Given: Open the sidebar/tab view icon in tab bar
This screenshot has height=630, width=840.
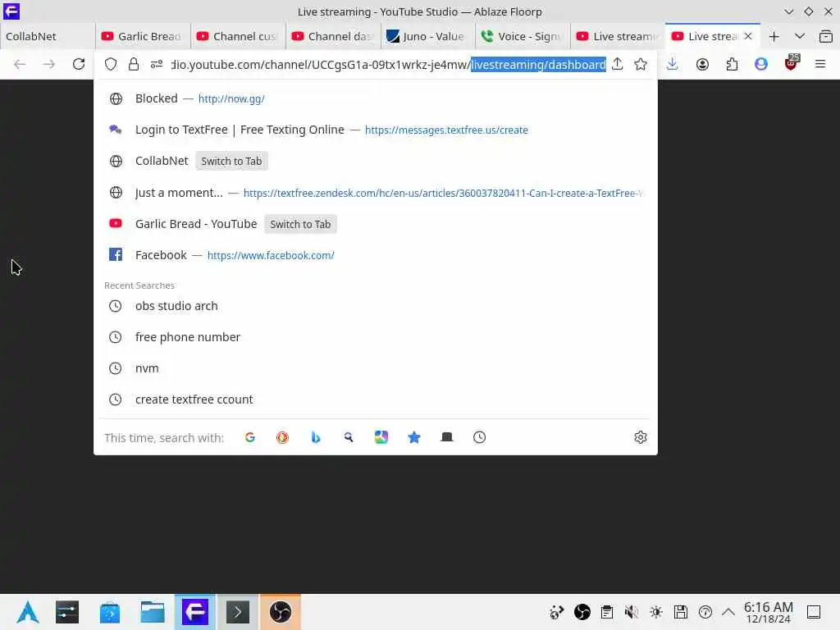Looking at the screenshot, I should pos(825,36).
